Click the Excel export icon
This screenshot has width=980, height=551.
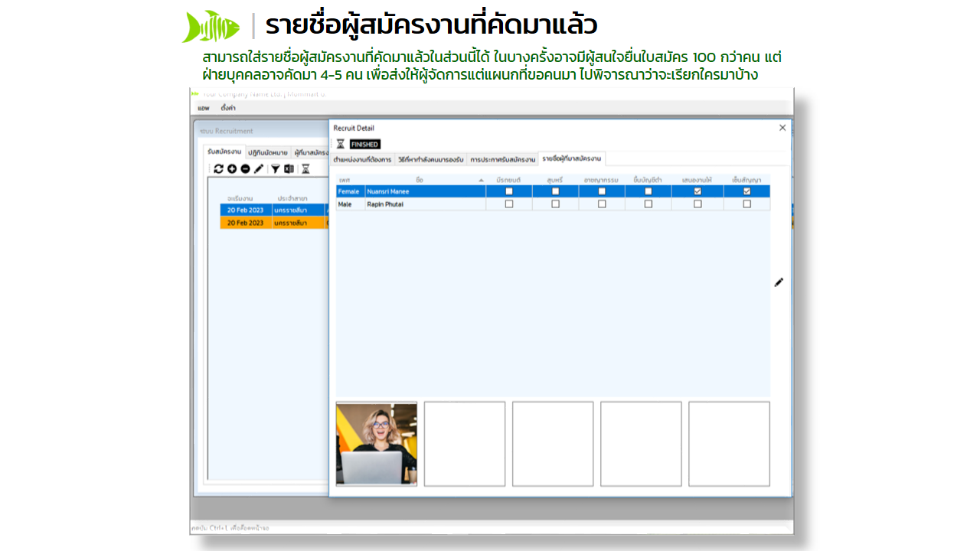coord(289,168)
